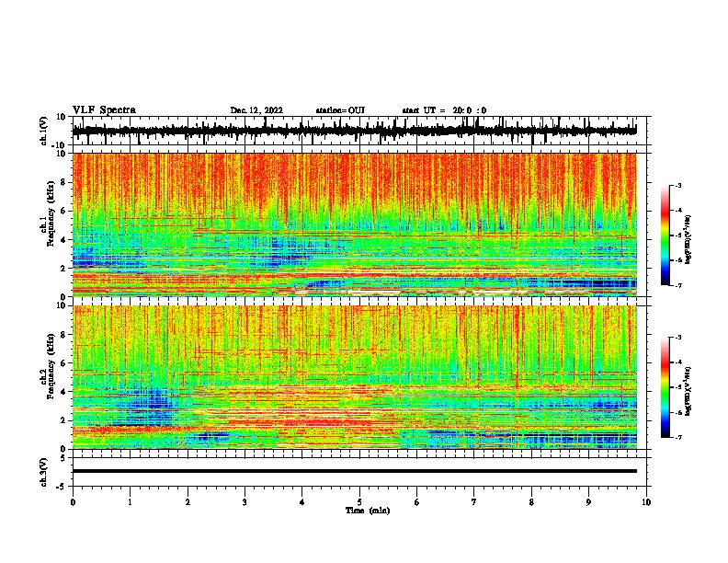Click the "VLF Spectra" plot title
728x563 pixels.
click(x=104, y=110)
